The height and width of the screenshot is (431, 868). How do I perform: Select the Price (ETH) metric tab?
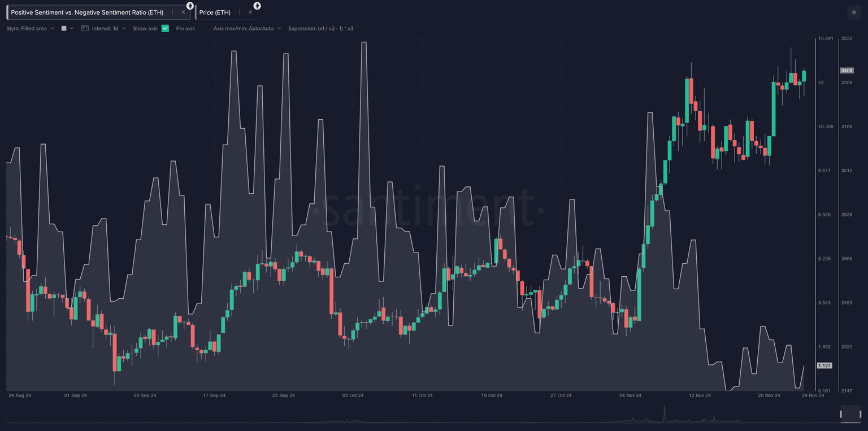tap(215, 12)
